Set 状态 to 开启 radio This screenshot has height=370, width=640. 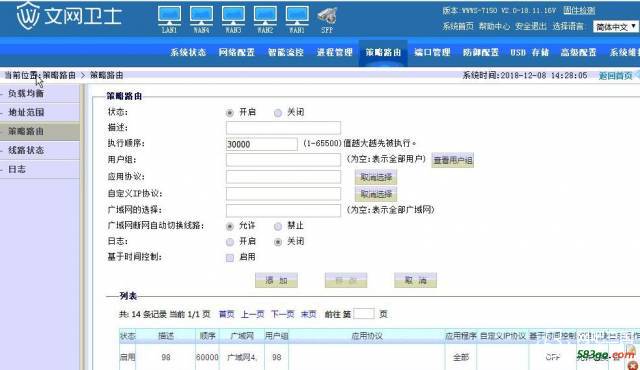click(x=230, y=113)
